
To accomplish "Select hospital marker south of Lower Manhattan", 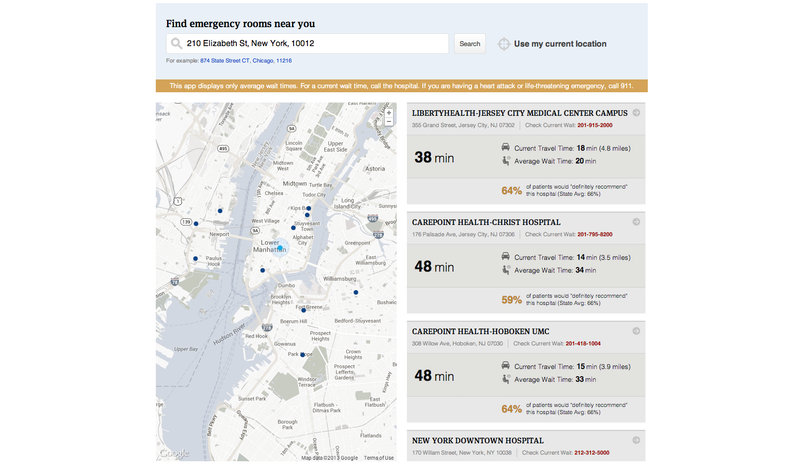I will [263, 270].
